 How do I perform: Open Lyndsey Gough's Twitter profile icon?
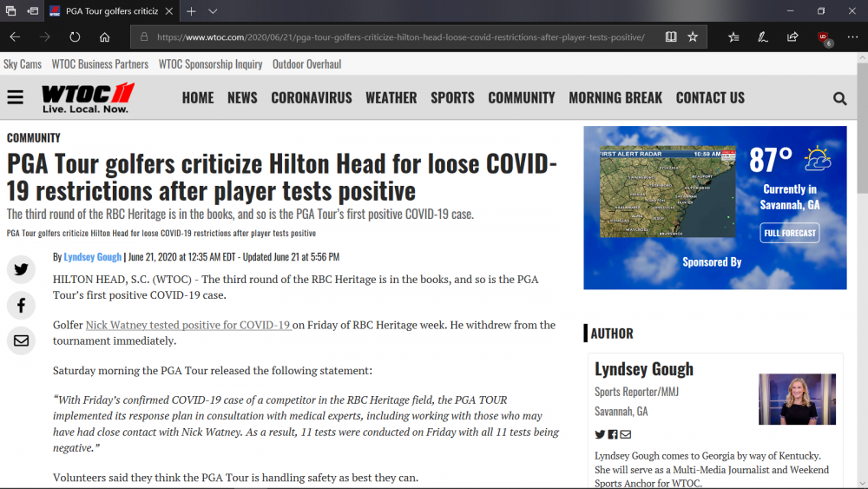coord(600,435)
